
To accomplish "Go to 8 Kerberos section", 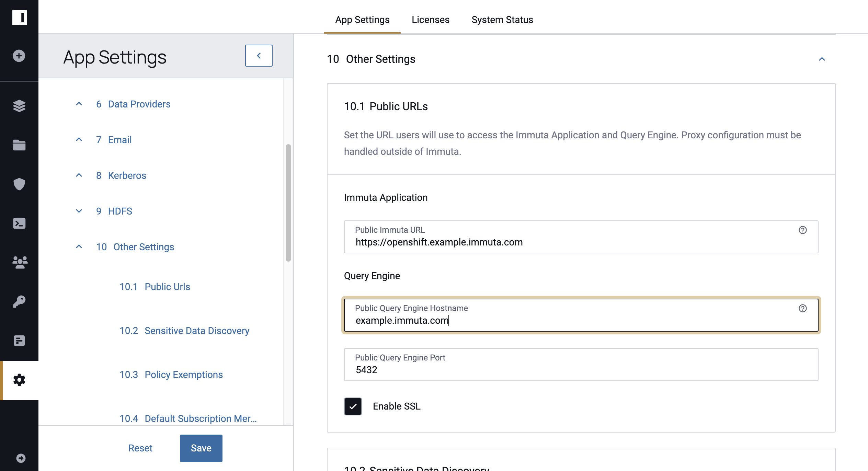I will pyautogui.click(x=121, y=175).
